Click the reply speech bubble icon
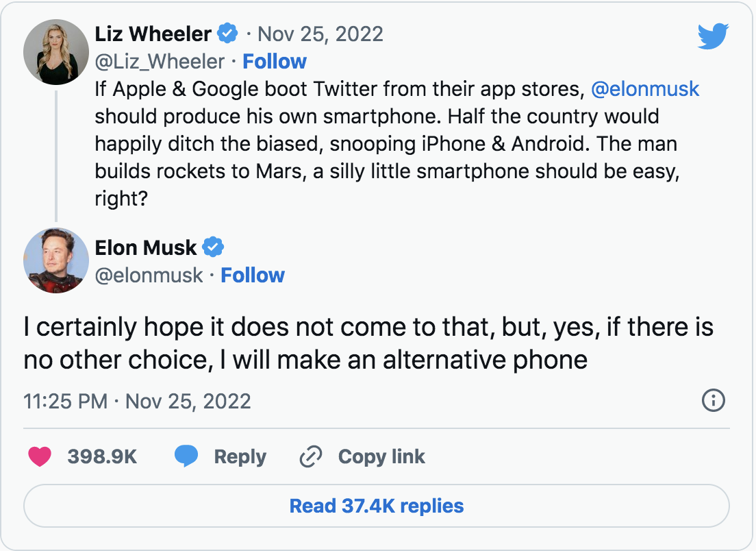The image size is (756, 551). [186, 457]
